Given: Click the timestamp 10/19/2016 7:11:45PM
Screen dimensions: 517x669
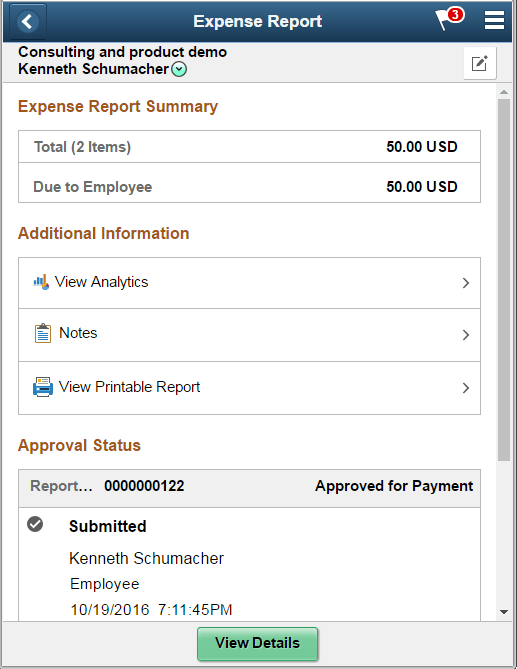Looking at the screenshot, I should point(151,610).
